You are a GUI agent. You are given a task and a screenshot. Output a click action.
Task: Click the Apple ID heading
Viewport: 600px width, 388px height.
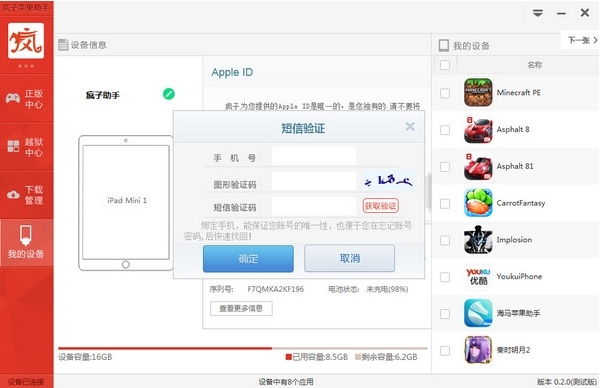click(x=232, y=72)
